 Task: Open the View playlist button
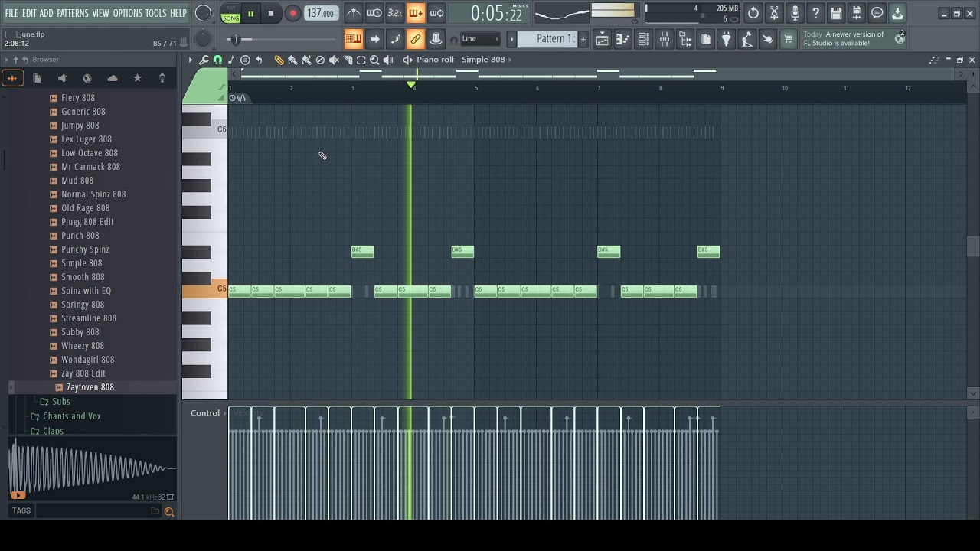[x=603, y=39]
